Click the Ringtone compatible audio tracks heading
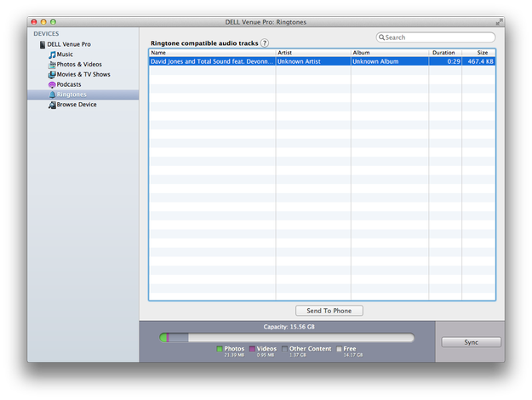The height and width of the screenshot is (400, 532). [x=204, y=43]
